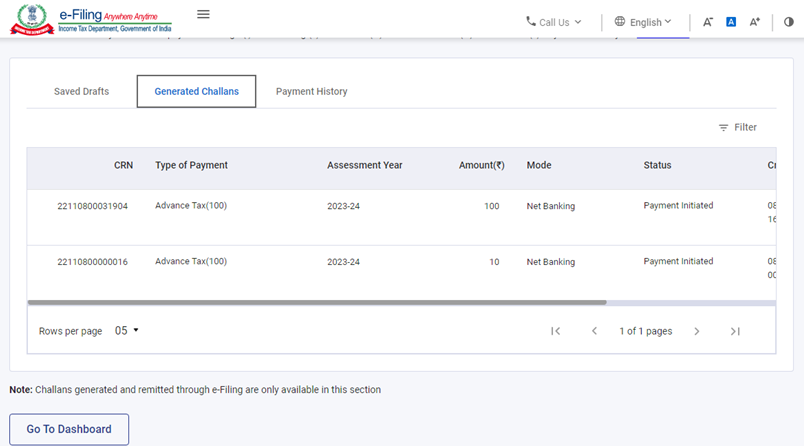
Task: Select the Generated Challans tab
Action: pos(196,91)
